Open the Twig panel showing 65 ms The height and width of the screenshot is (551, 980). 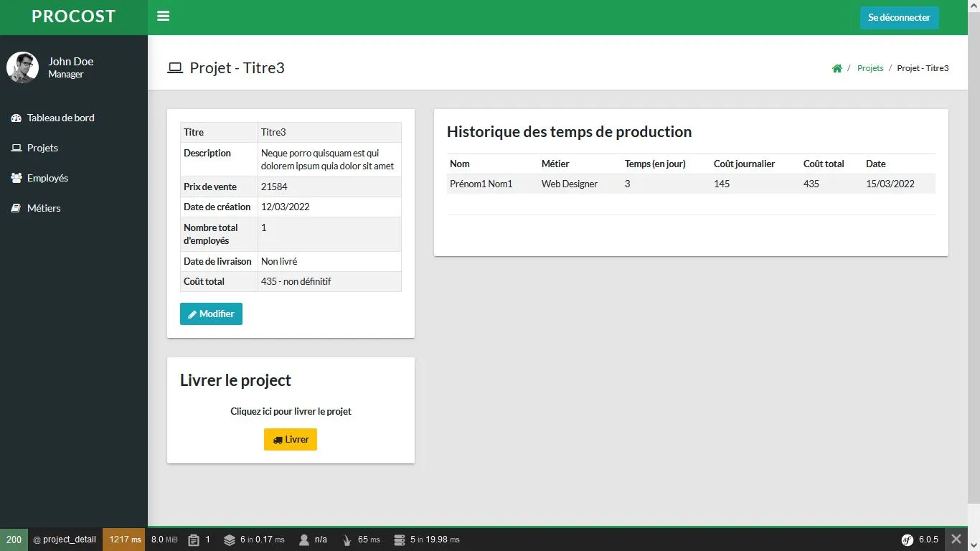361,540
